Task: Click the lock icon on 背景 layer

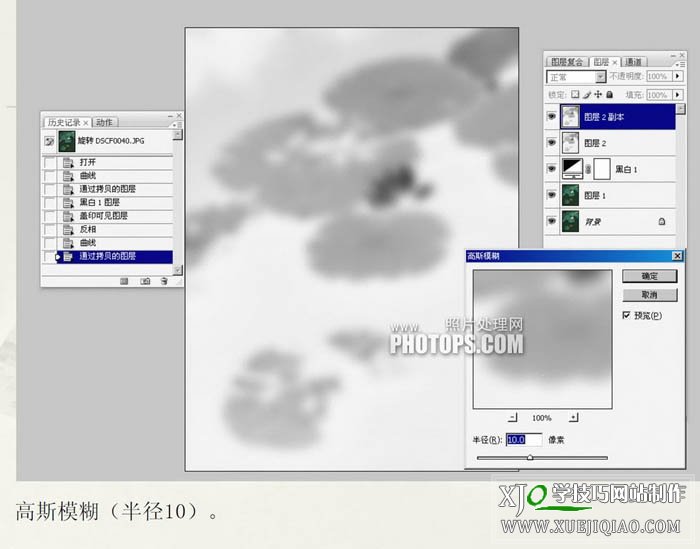Action: tap(662, 221)
